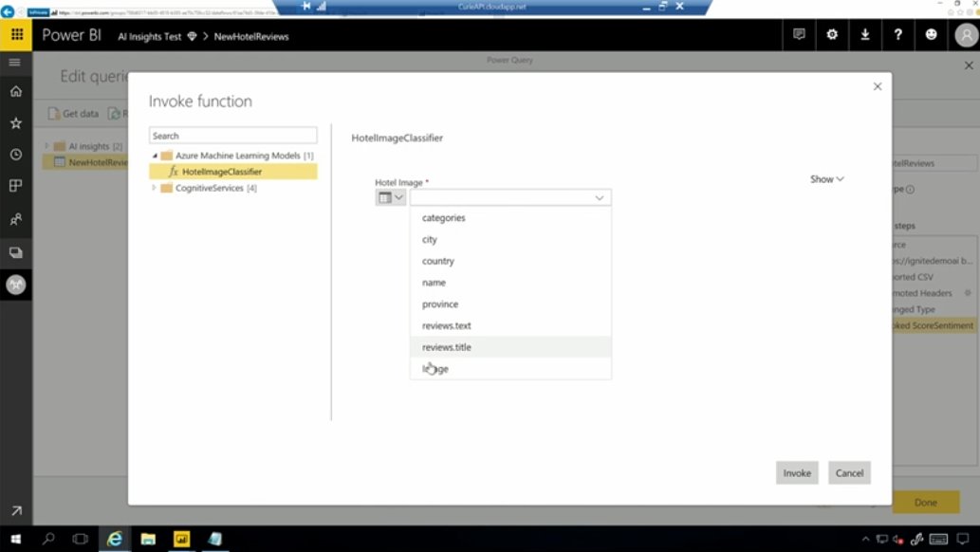Open Favorites via the star sidebar icon
This screenshot has height=552, width=980.
(x=14, y=121)
